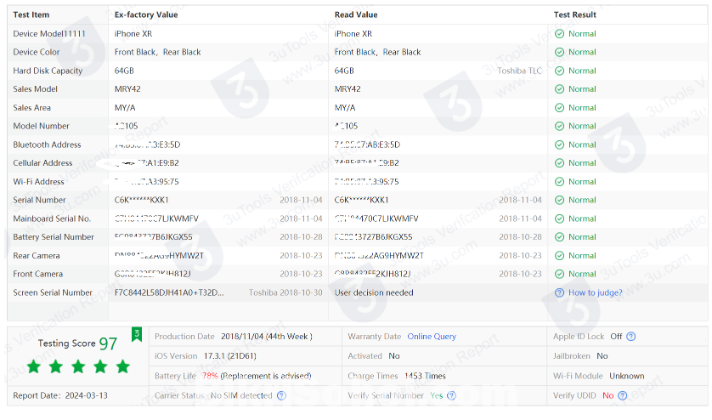712x420 pixels.
Task: Click the read value Front Black, Rear Black
Action: tap(378, 52)
